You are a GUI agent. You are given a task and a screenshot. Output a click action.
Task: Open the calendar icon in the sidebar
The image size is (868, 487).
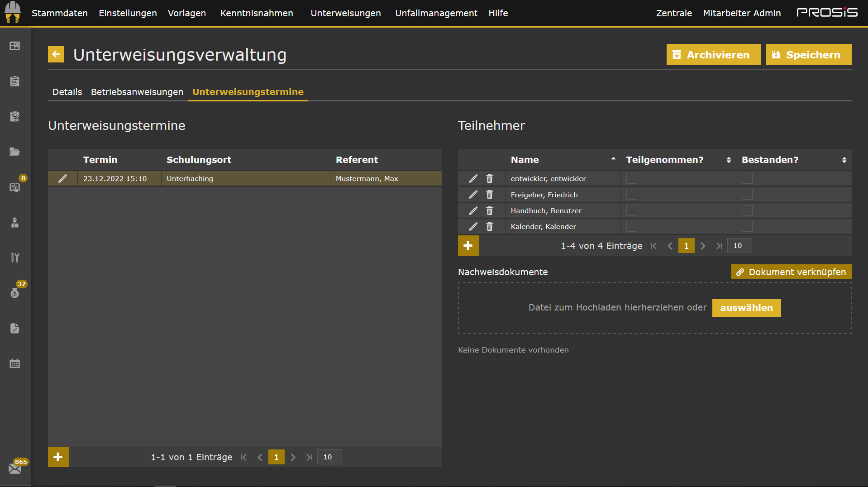coord(15,363)
